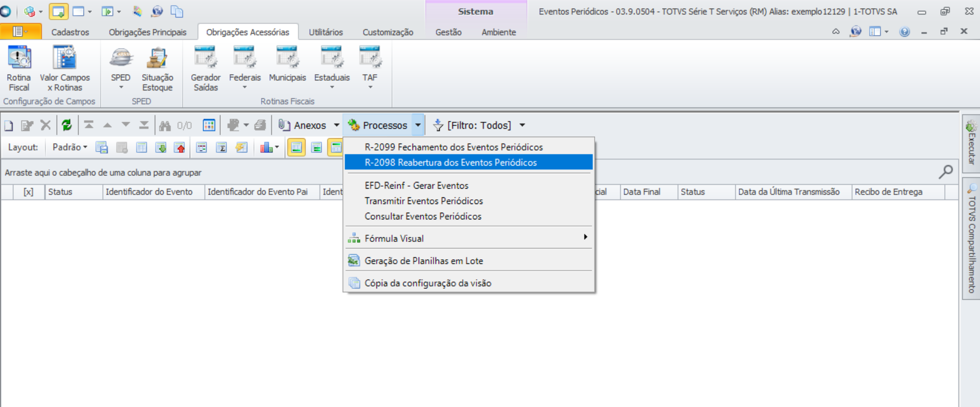This screenshot has width=980, height=407.
Task: Click the printer icon in toolbar
Action: click(260, 125)
